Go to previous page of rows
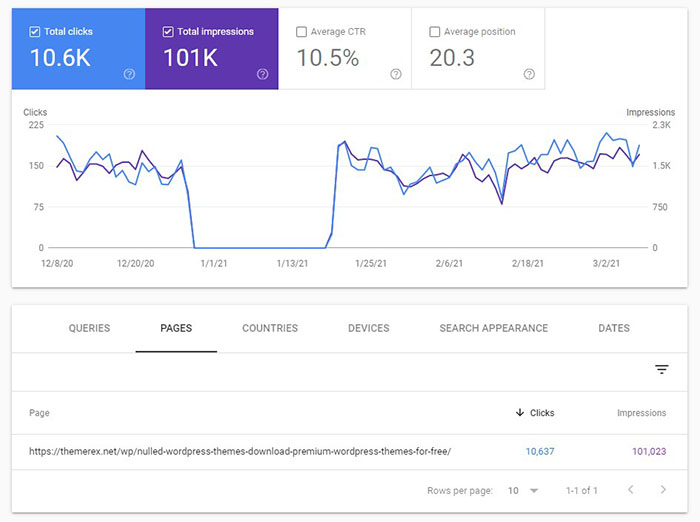Image resolution: width=700 pixels, height=522 pixels. pyautogui.click(x=630, y=491)
